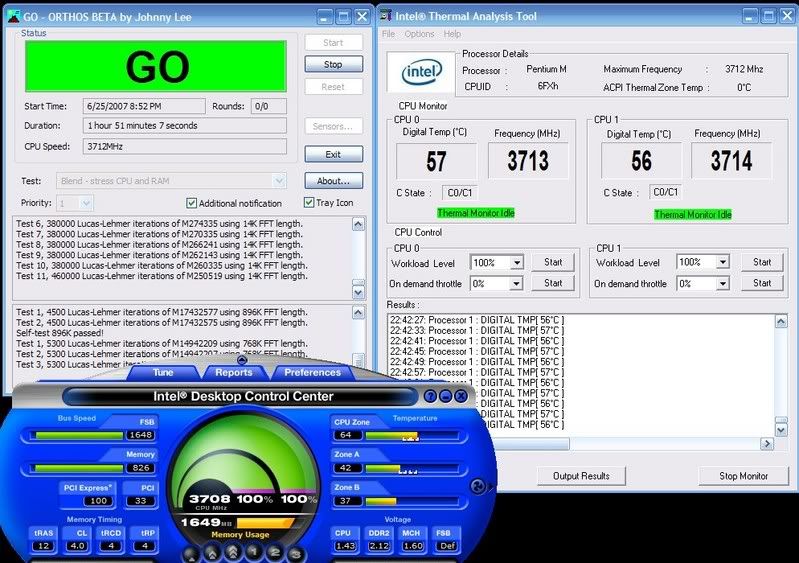Image resolution: width=799 pixels, height=563 pixels.
Task: Open the Options menu in Thermal Analysis Tool
Action: pyautogui.click(x=419, y=34)
